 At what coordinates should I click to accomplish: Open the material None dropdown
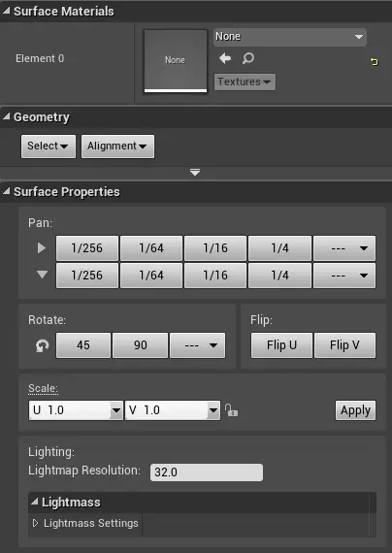coord(290,37)
